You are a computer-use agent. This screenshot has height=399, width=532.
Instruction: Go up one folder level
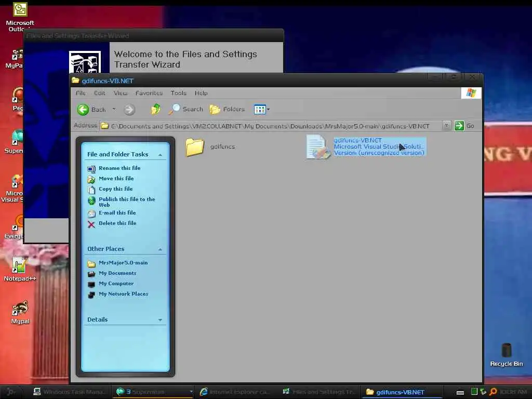156,109
